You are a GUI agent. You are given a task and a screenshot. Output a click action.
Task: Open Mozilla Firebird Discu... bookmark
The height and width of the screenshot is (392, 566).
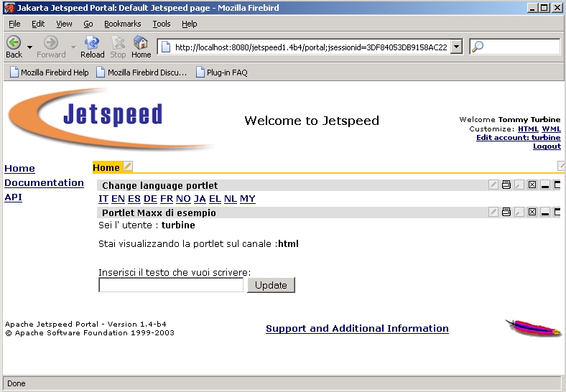(142, 73)
